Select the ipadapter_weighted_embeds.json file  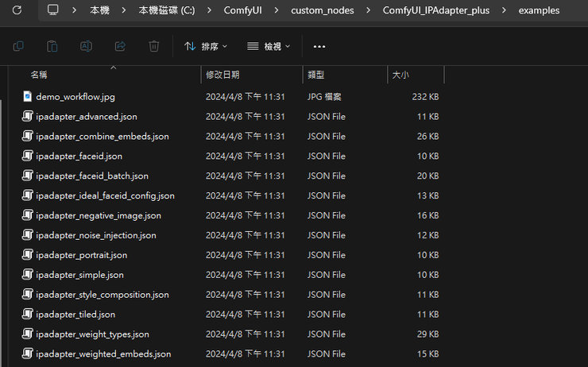(x=103, y=354)
